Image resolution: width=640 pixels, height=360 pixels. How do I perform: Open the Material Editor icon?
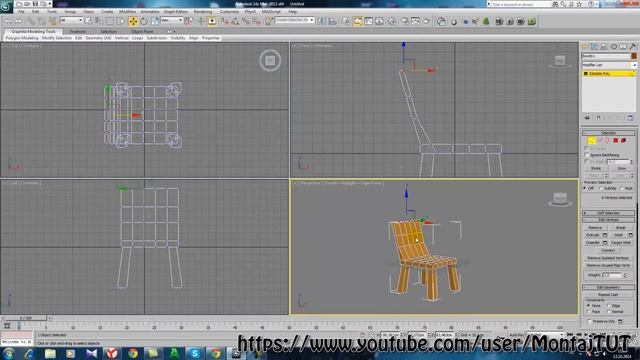click(392, 21)
